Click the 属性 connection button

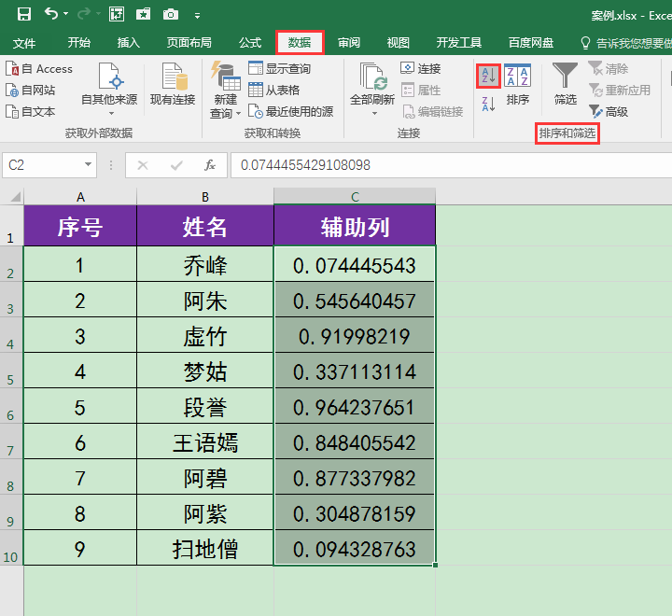point(421,90)
